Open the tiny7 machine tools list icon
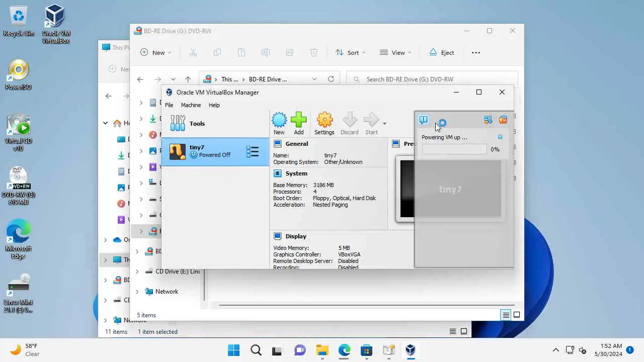 253,151
